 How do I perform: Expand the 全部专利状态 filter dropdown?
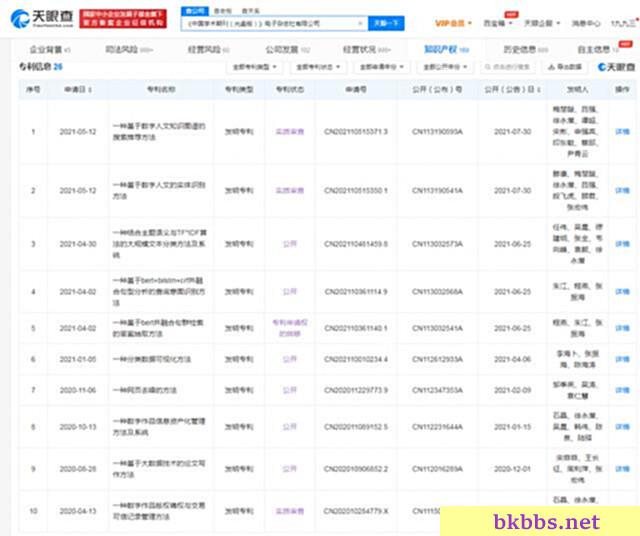pos(318,67)
